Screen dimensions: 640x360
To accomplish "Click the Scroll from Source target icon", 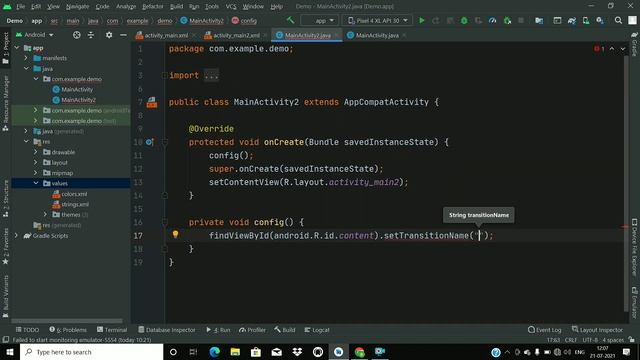I will [x=76, y=35].
